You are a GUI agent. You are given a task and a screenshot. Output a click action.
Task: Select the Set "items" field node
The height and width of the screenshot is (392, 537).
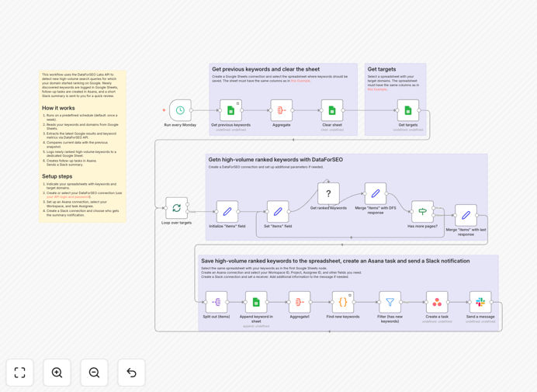tap(278, 212)
